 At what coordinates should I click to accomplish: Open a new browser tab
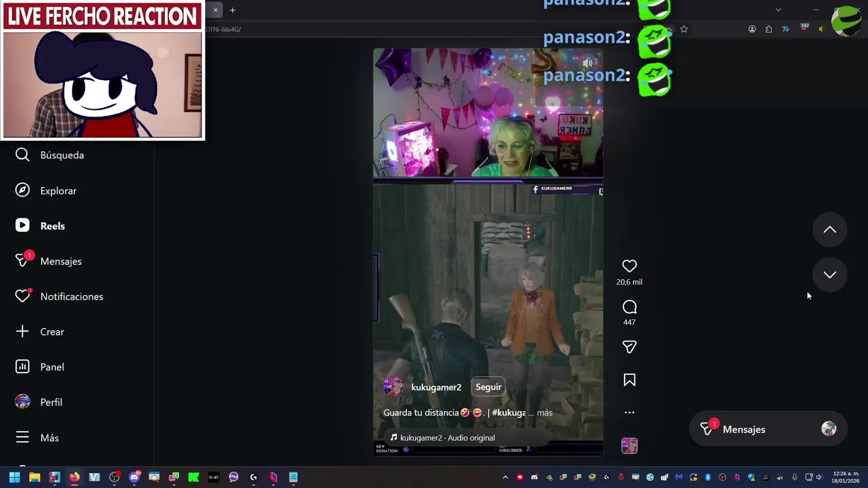pyautogui.click(x=233, y=10)
